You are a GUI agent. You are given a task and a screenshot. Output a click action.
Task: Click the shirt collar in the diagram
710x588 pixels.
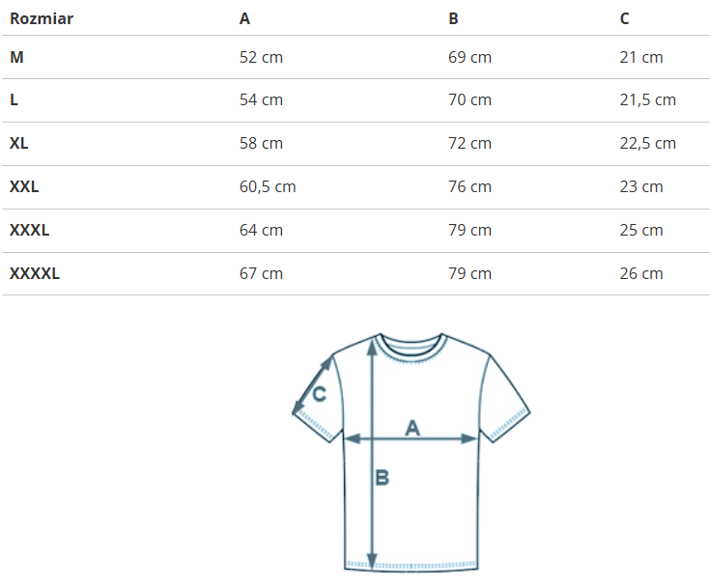[x=412, y=344]
